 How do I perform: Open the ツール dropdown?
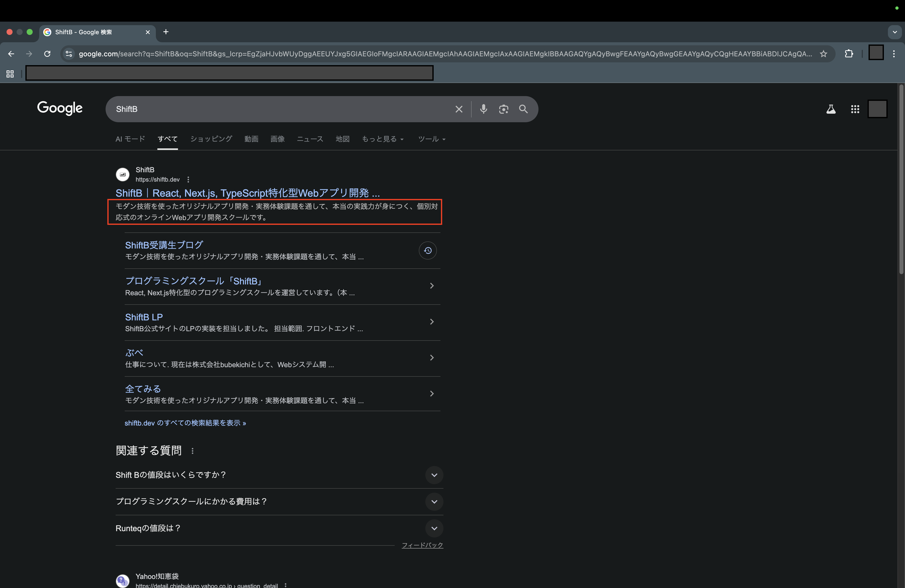point(431,139)
